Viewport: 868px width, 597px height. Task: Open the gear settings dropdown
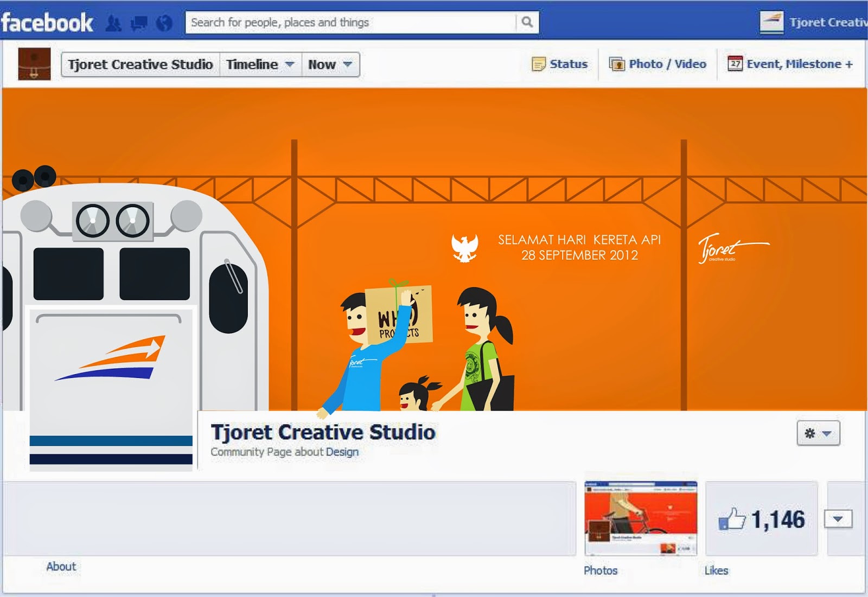tap(818, 433)
